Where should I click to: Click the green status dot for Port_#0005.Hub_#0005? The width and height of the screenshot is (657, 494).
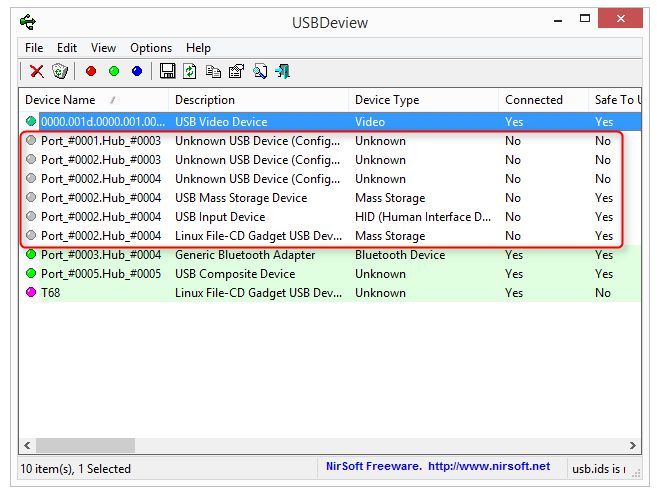pyautogui.click(x=31, y=273)
